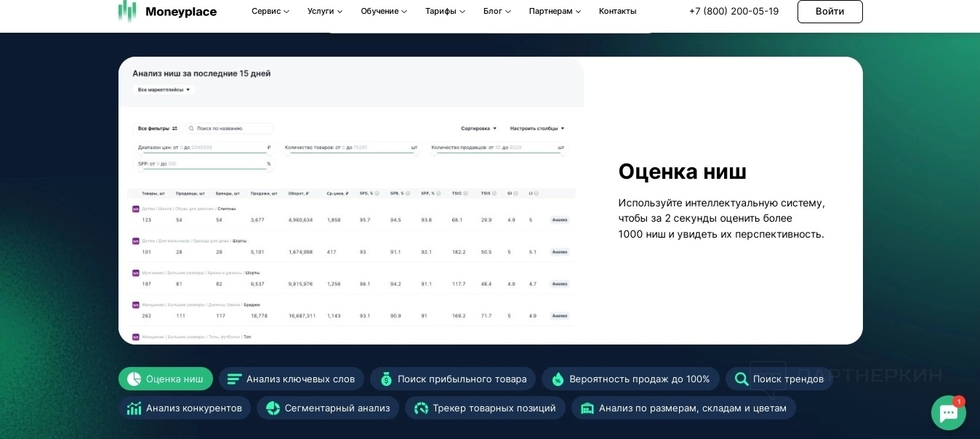Select the Оценка ниш pie chart icon
980x439 pixels.
pyautogui.click(x=134, y=379)
